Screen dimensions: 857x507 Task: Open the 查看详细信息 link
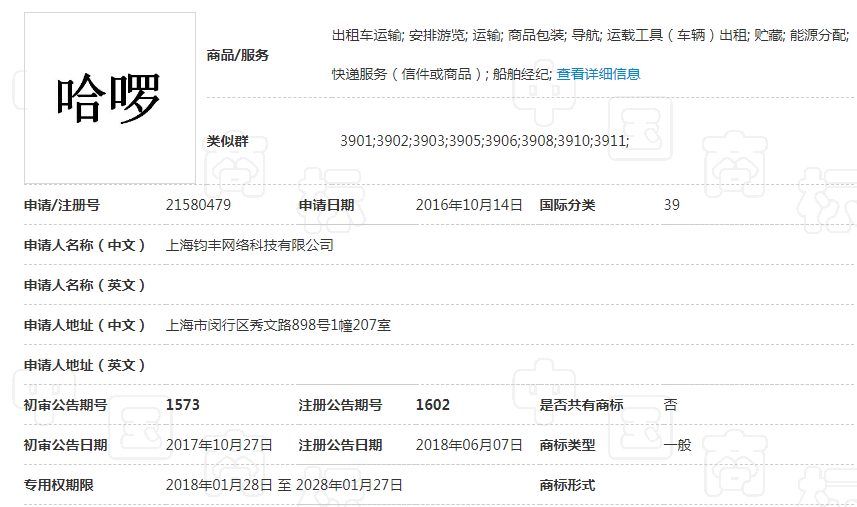tap(598, 74)
